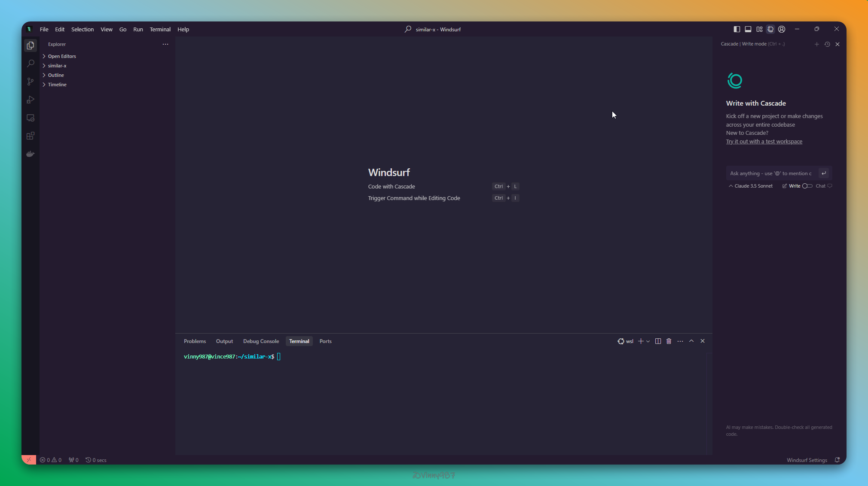The width and height of the screenshot is (868, 486).
Task: Click Try it out with a test workspace
Action: coord(764,142)
